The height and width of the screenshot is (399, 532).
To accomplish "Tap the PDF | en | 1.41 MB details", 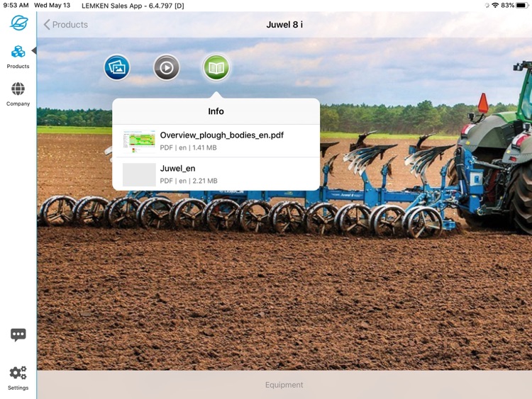I will pyautogui.click(x=188, y=147).
